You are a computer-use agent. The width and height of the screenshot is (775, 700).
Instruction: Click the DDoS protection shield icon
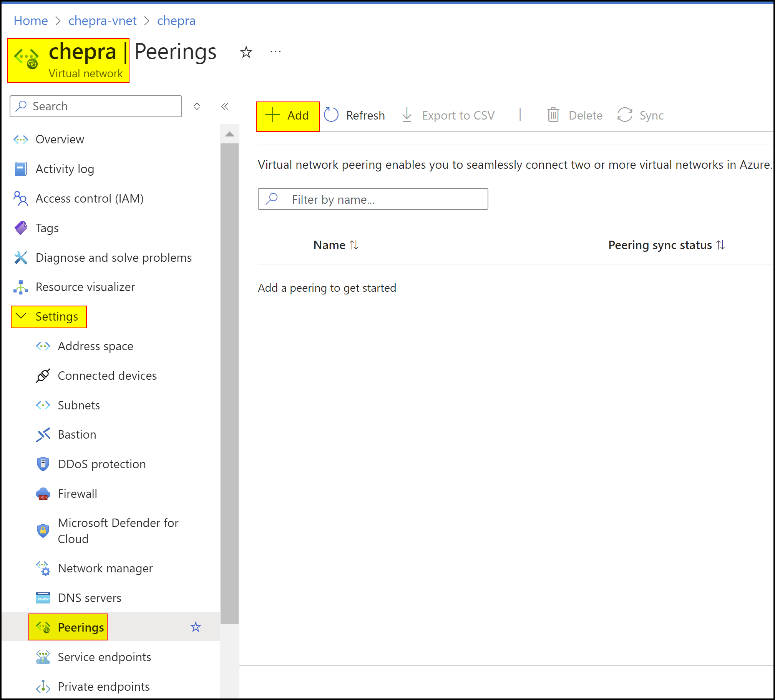43,464
